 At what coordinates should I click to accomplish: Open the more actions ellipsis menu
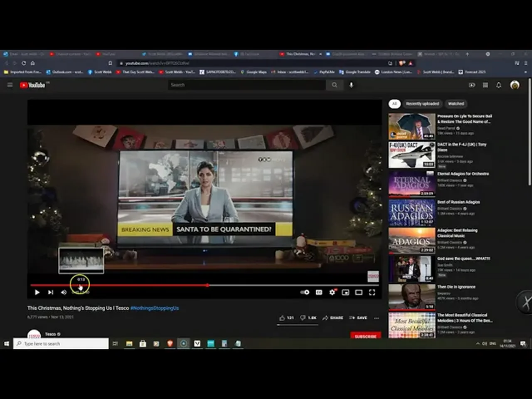[377, 318]
